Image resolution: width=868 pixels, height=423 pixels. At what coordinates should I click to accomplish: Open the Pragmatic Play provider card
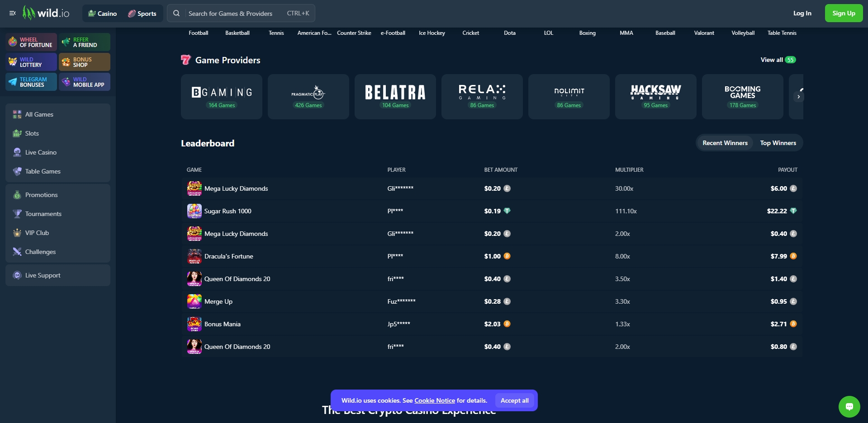pyautogui.click(x=308, y=97)
